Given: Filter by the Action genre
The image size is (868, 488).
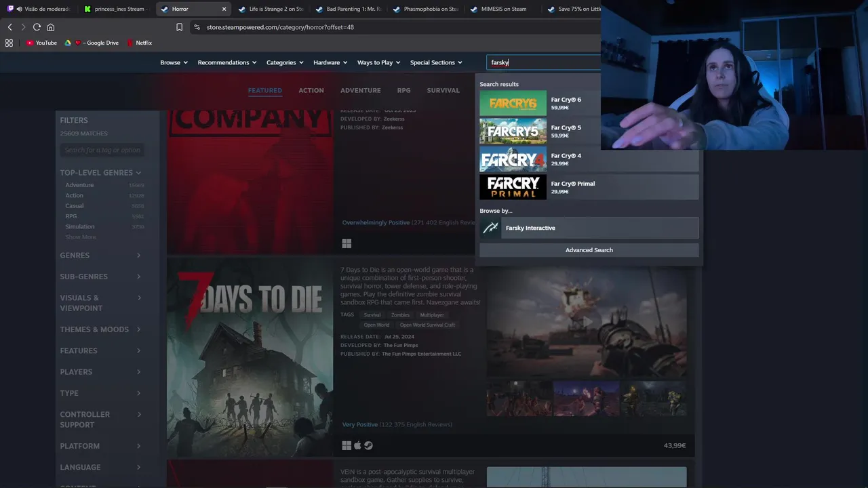Looking at the screenshot, I should 74,195.
